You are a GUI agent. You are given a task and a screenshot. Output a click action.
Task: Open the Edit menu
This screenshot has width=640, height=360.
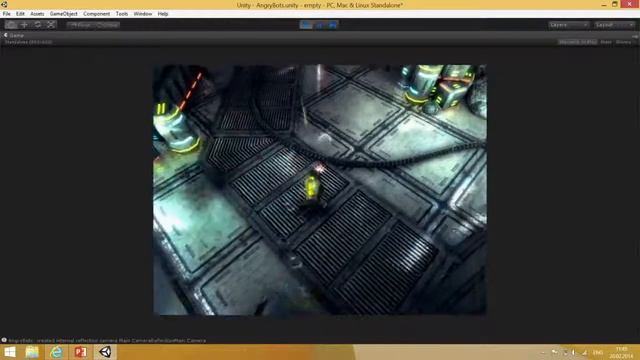(x=20, y=14)
